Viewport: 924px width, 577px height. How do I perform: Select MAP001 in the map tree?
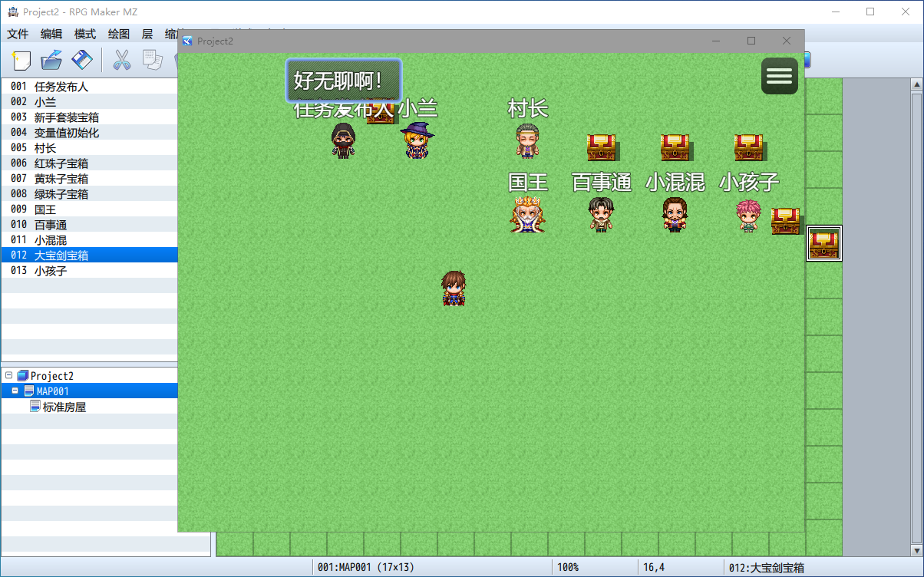(x=53, y=391)
